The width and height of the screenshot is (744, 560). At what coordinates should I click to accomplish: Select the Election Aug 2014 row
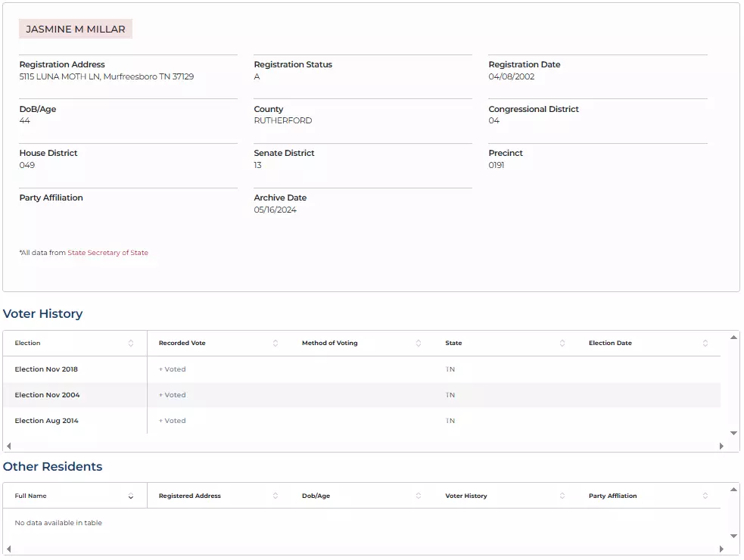point(362,421)
